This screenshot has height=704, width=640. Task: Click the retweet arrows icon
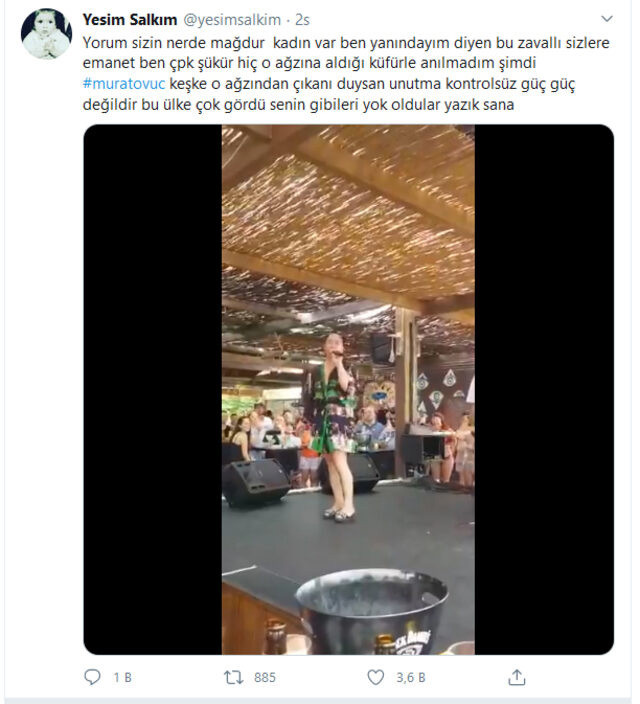pyautogui.click(x=234, y=677)
